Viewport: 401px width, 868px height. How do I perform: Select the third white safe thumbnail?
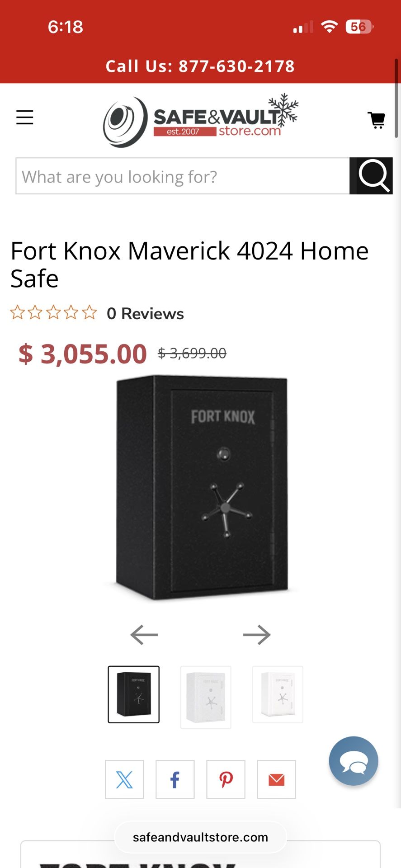point(278,694)
